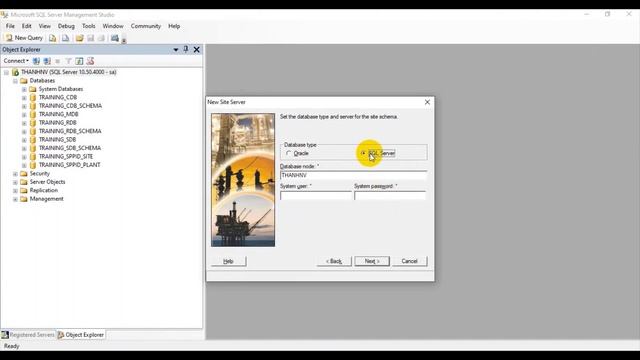Click the New Query toolbar button

click(24, 38)
